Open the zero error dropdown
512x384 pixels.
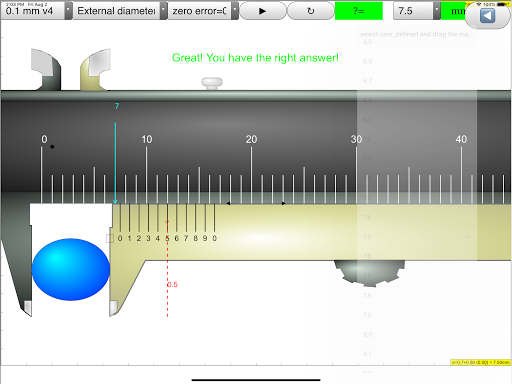pos(203,11)
